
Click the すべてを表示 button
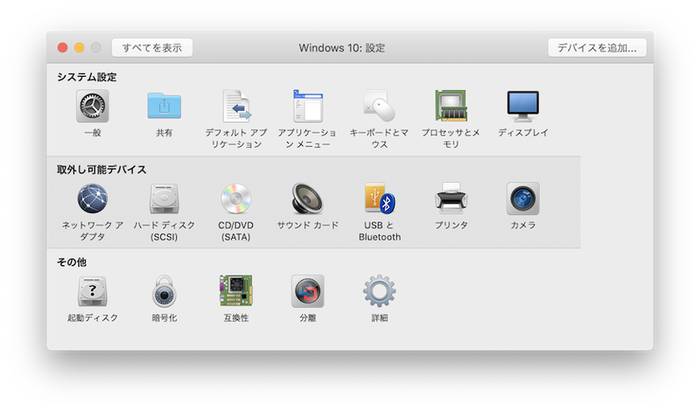tap(152, 48)
